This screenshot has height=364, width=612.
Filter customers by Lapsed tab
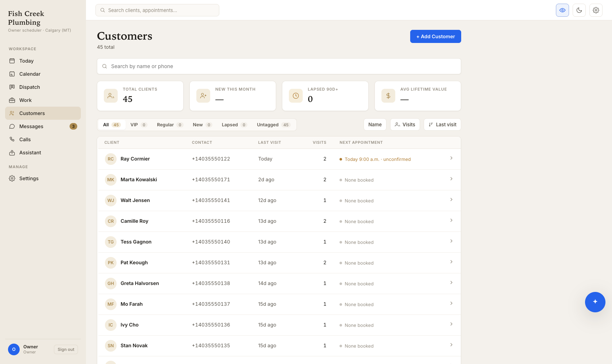(234, 125)
